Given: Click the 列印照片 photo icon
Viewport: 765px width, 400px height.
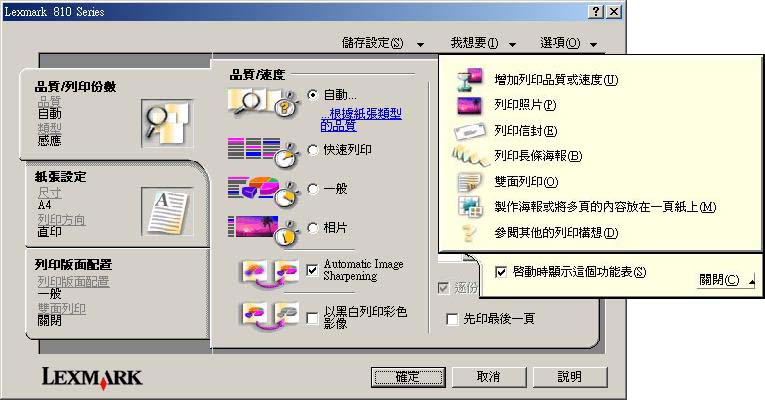Looking at the screenshot, I should (469, 105).
